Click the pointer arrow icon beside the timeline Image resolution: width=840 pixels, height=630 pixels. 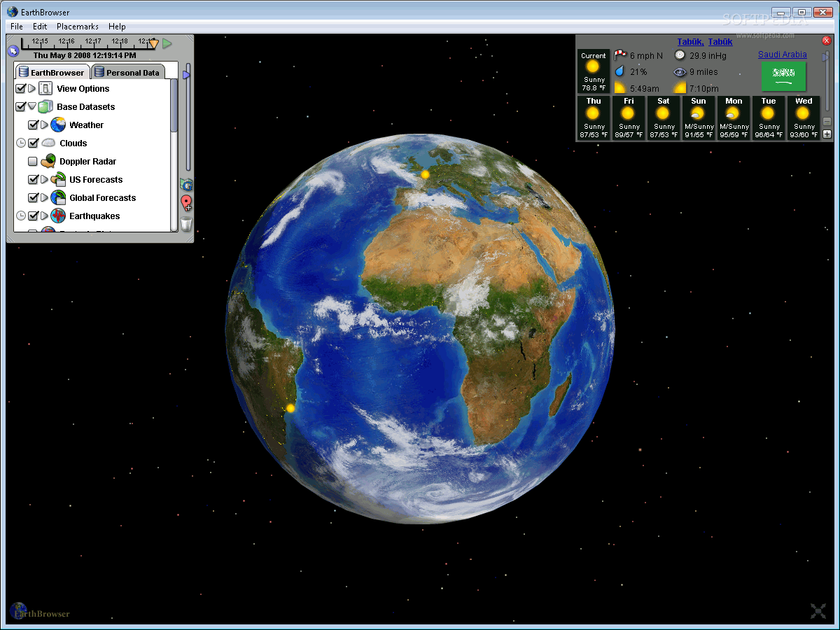[x=13, y=50]
